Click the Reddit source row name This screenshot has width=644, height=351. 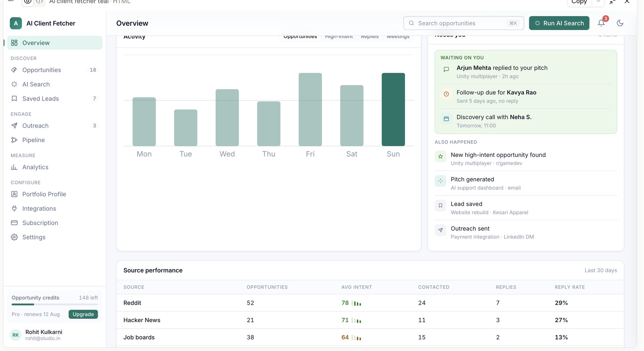132,303
